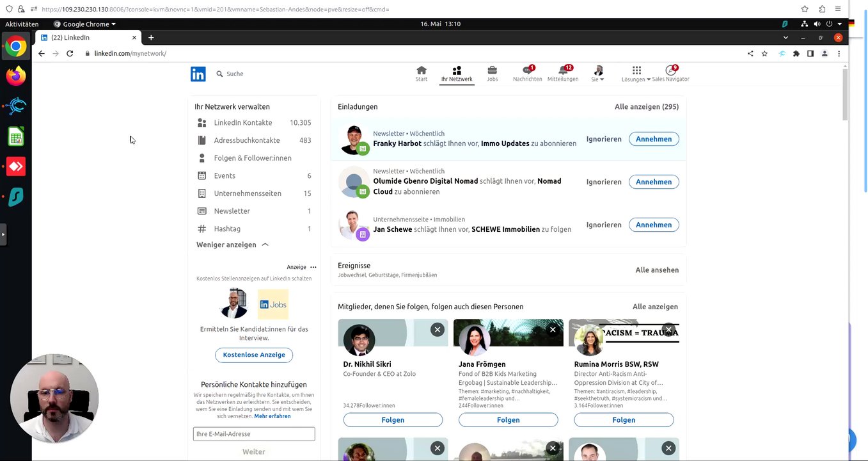Open Chrome's three-dot menu

[839, 54]
